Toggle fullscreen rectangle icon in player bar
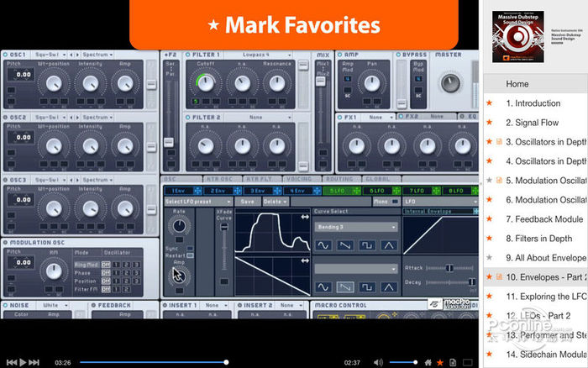 point(467,362)
